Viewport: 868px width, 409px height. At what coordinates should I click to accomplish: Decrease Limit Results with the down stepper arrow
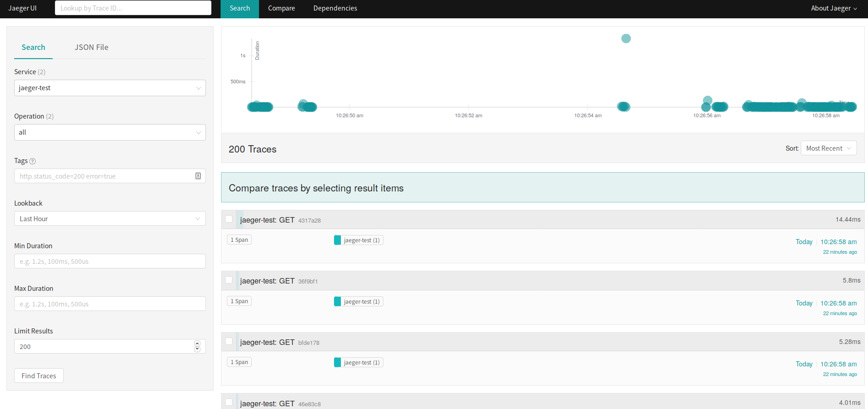(197, 349)
